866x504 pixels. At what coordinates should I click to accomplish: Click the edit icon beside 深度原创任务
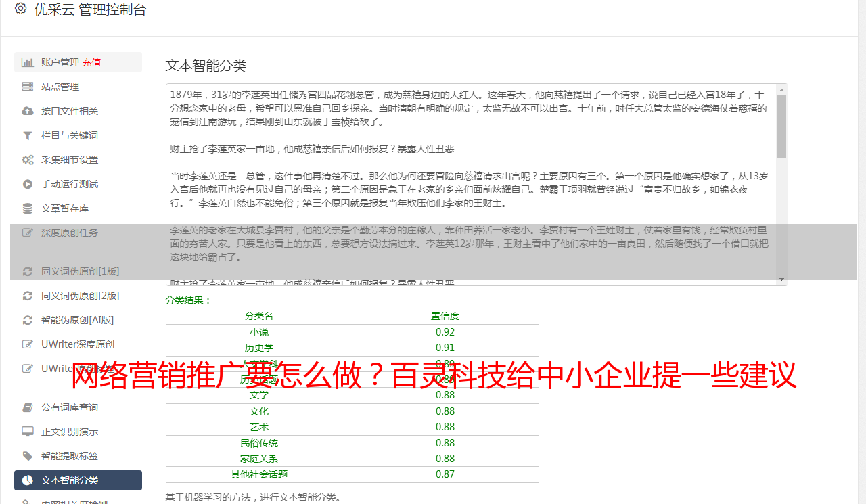pos(28,233)
